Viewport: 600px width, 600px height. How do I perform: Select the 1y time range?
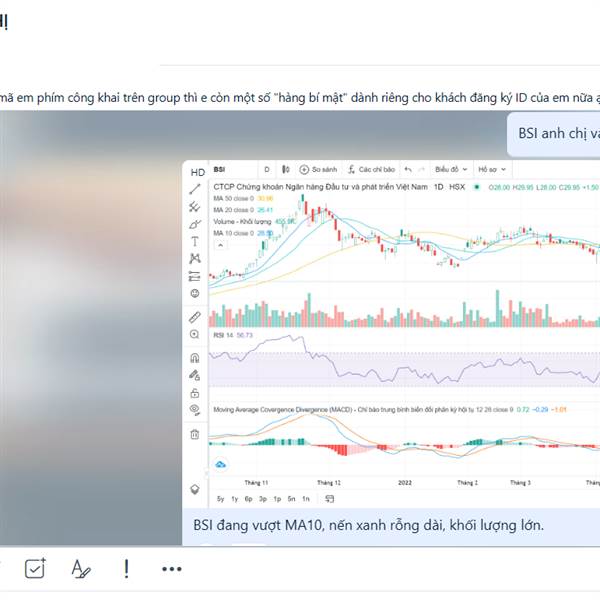click(235, 499)
